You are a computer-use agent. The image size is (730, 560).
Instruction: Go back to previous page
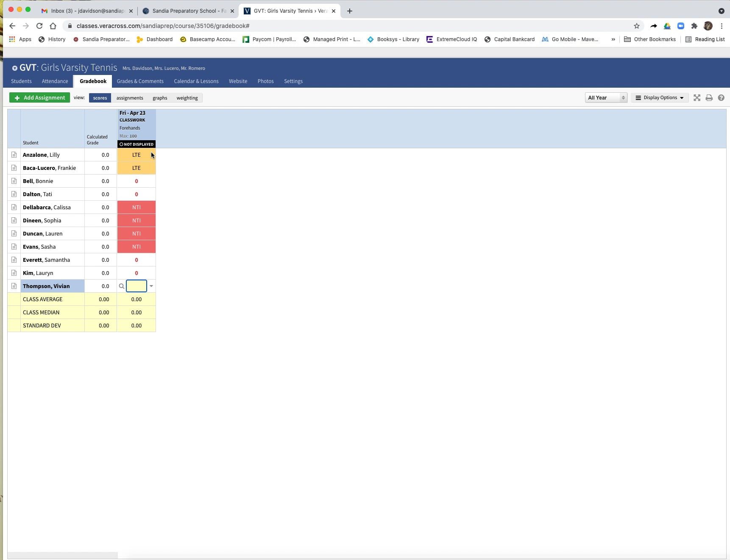coord(12,26)
